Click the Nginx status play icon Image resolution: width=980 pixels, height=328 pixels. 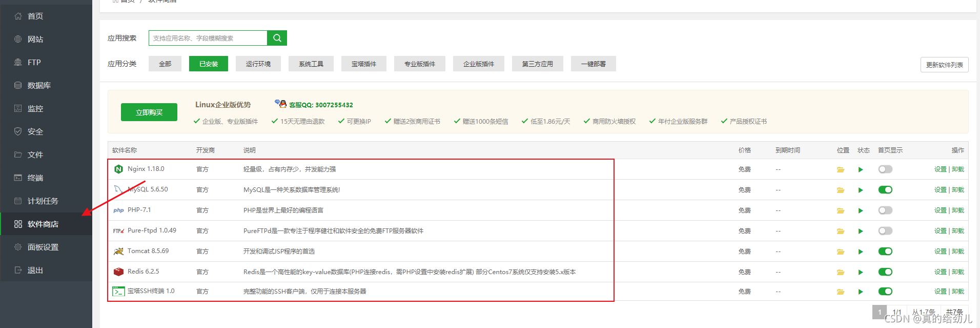(x=861, y=169)
